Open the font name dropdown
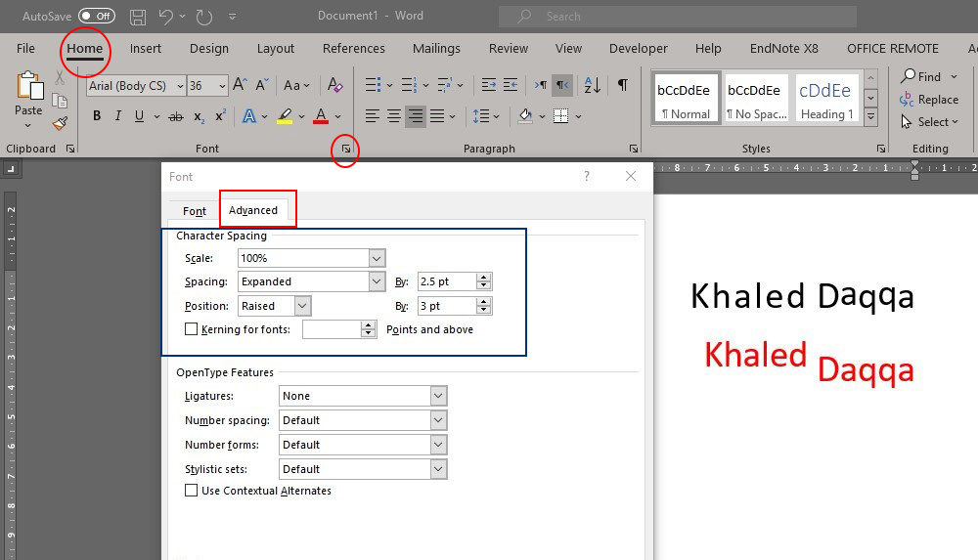Image resolution: width=978 pixels, height=560 pixels. [x=180, y=86]
